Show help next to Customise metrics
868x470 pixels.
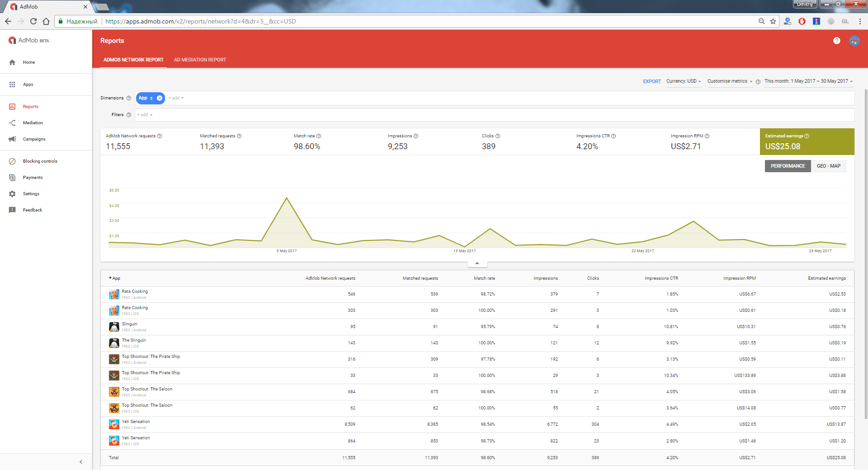[758, 82]
